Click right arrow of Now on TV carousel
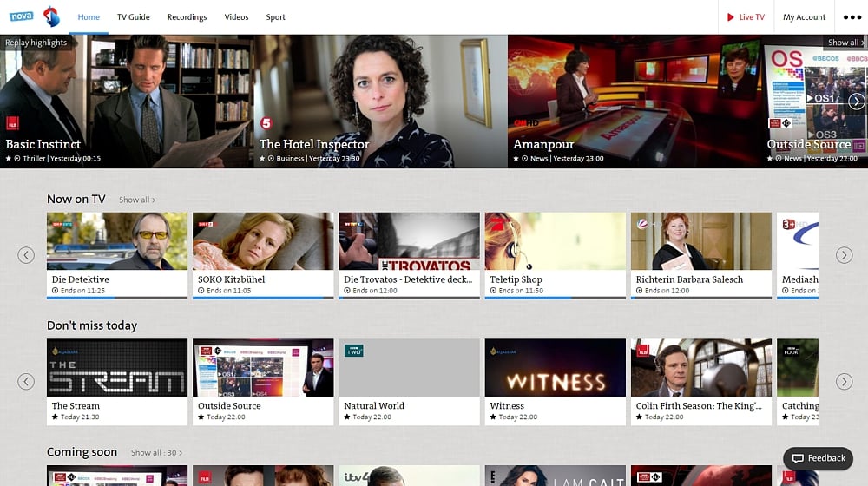Viewport: 868px width, 486px height. tap(845, 255)
